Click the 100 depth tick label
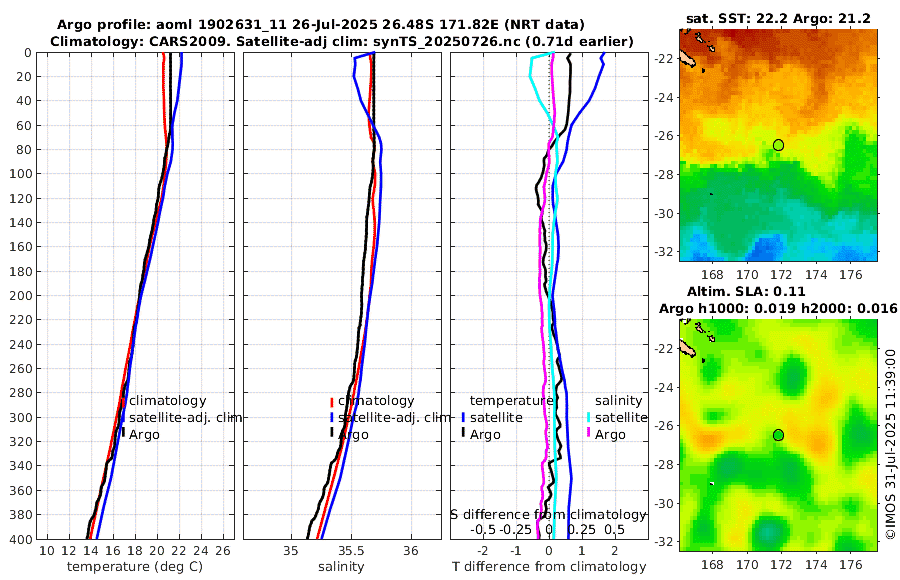Viewport: 900px width, 580px height. point(21,174)
